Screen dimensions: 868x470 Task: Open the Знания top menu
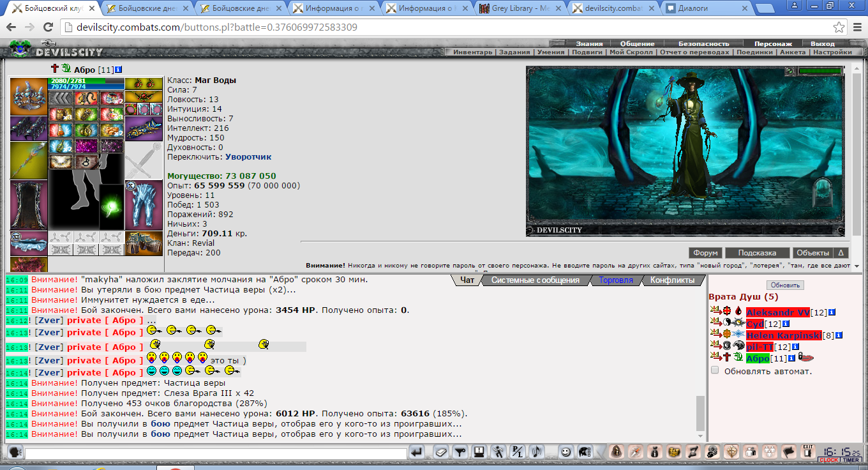[x=588, y=43]
